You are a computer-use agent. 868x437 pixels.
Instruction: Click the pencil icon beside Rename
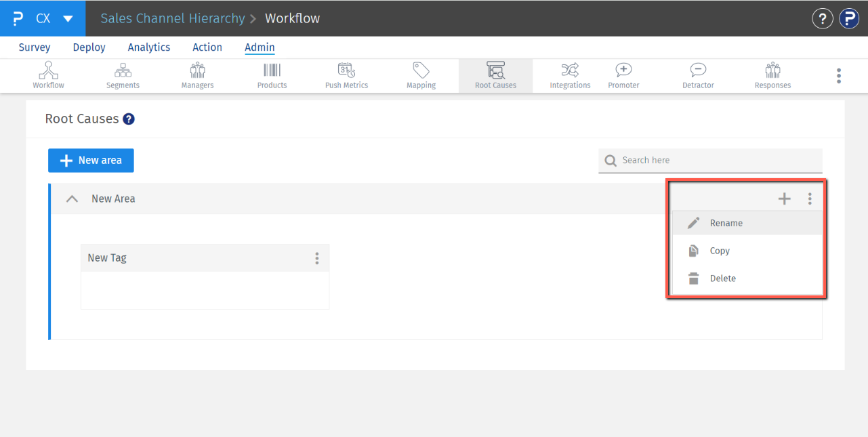coord(693,223)
